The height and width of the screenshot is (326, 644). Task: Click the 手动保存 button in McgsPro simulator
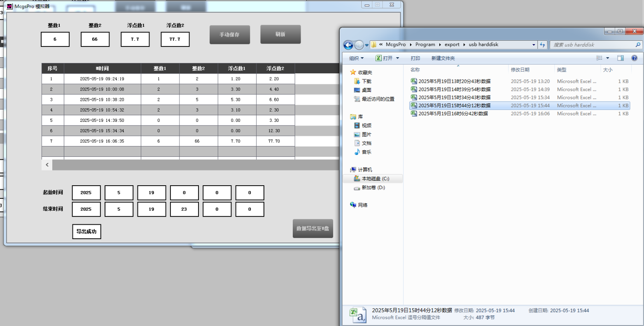click(229, 35)
